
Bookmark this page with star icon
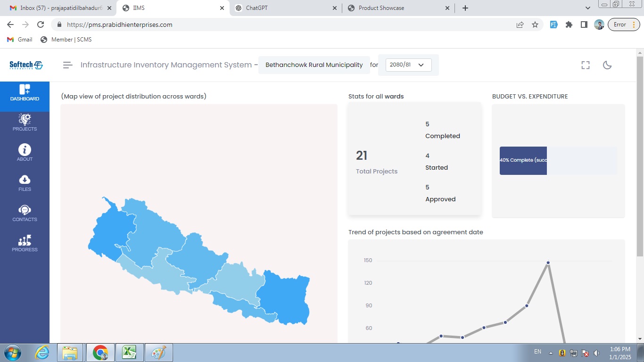point(535,25)
